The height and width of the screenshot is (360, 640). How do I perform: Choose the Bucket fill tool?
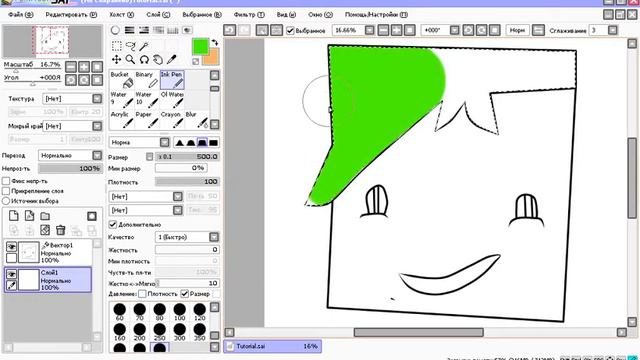122,80
